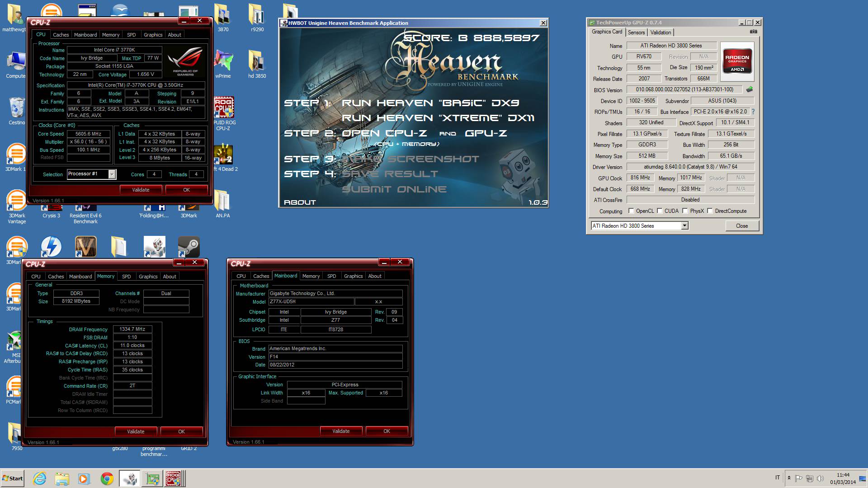Toggle the DirectCompute checkbox in GPU-Z
Image resolution: width=868 pixels, height=488 pixels.
710,211
